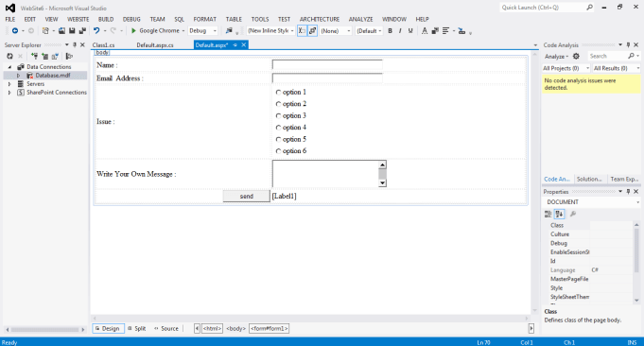Click the text alignment toolbar icon
This screenshot has width=644, height=346.
pos(445,31)
